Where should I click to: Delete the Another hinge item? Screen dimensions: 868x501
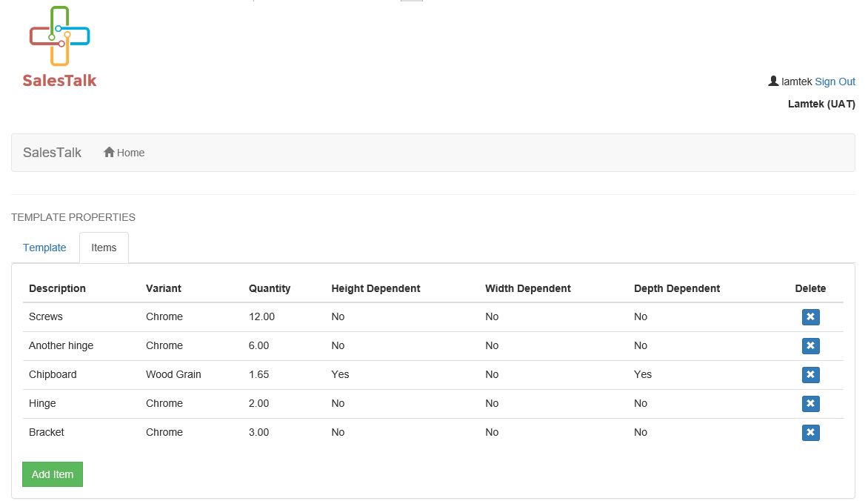(x=810, y=346)
